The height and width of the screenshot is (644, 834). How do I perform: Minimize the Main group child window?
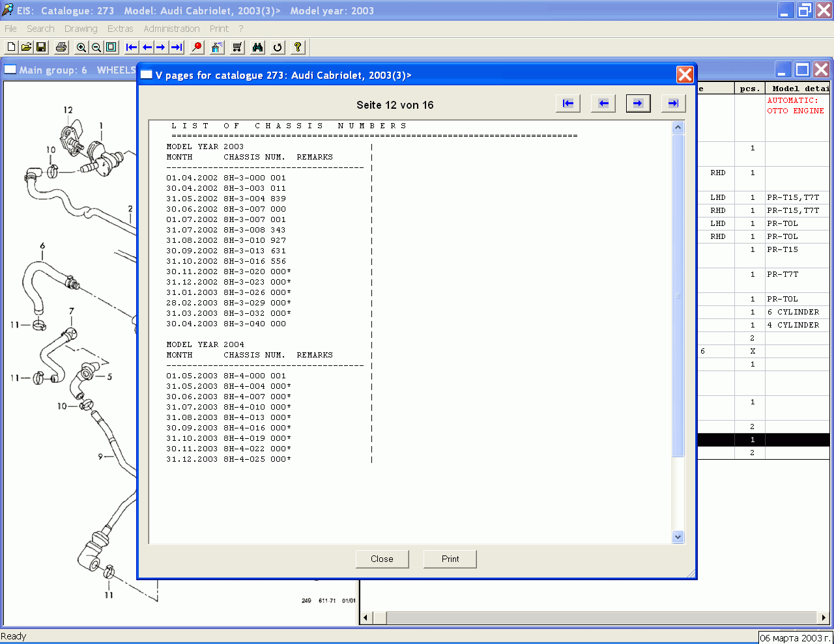pos(783,70)
